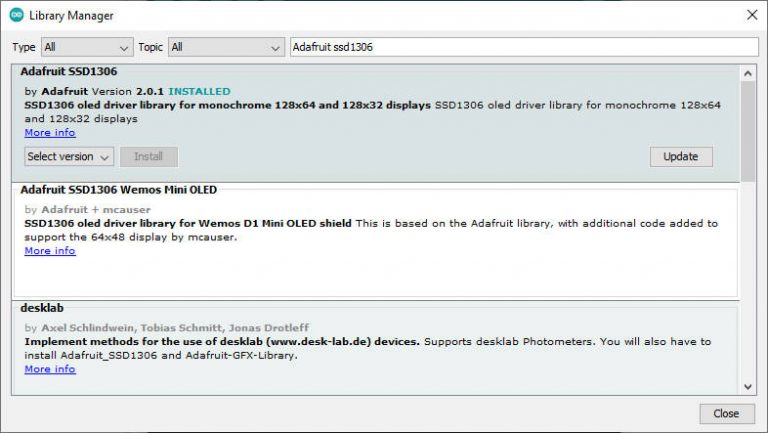The image size is (768, 433).
Task: Select the desklab library entry
Action: tap(43, 308)
